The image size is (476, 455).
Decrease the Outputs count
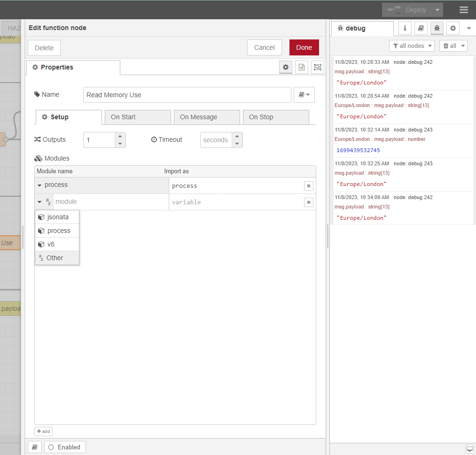pyautogui.click(x=120, y=144)
